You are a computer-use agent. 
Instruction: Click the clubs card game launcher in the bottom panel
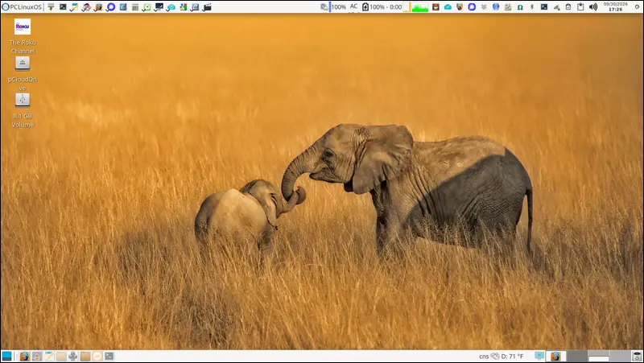(73, 356)
